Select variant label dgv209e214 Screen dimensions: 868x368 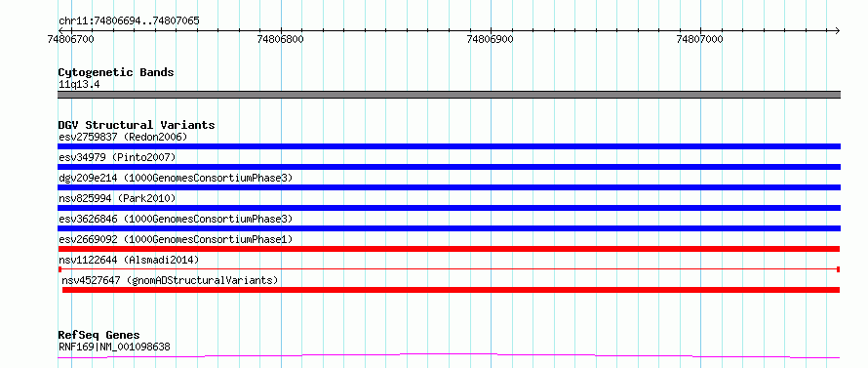point(176,178)
